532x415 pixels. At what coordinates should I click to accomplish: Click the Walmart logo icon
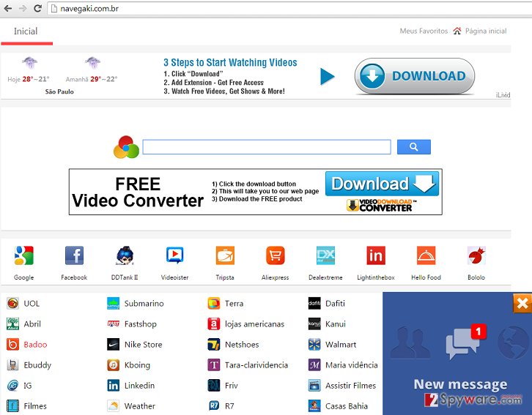[x=314, y=345]
